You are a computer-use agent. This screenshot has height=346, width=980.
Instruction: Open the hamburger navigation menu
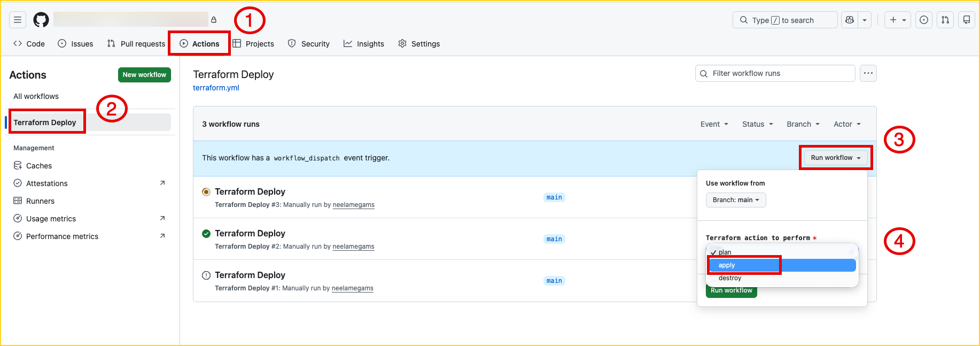18,20
